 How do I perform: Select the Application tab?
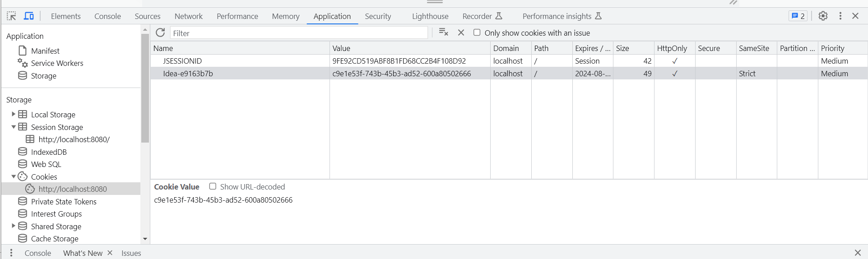332,16
